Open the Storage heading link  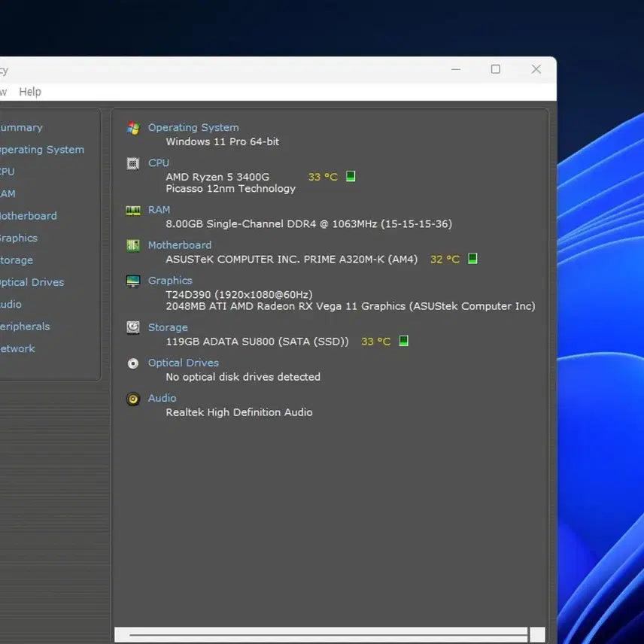point(168,327)
